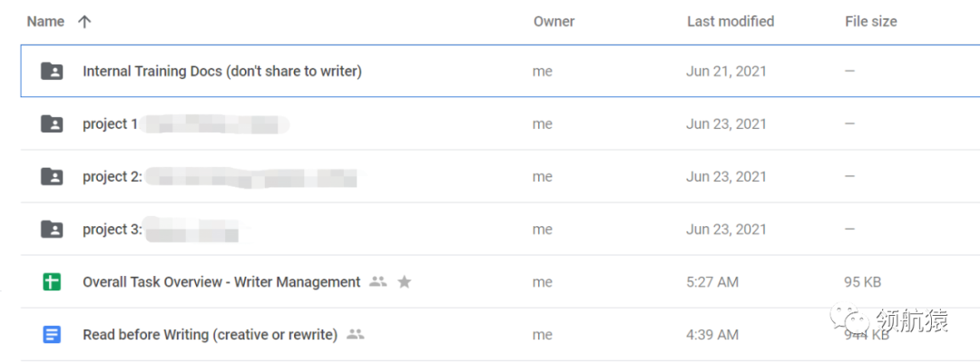Viewport: 980px width, 364px height.
Task: Click the Internal Training Docs shared folder icon
Action: (52, 71)
